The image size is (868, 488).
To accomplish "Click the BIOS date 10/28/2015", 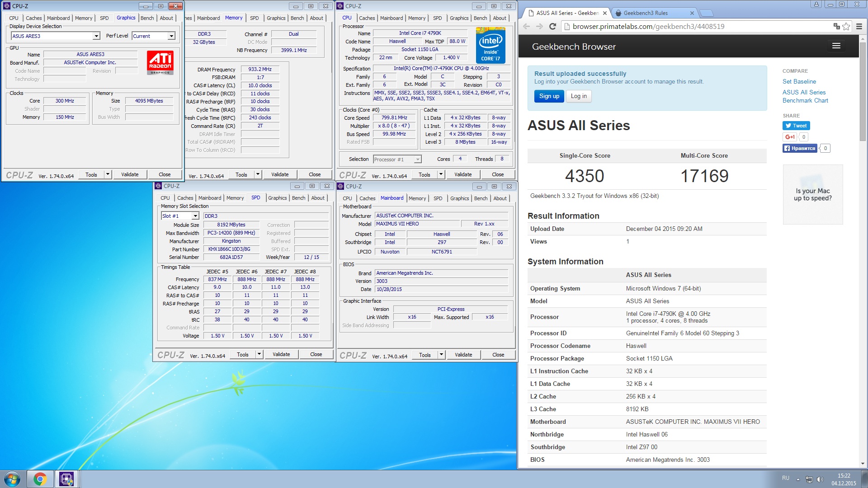I will tap(441, 289).
